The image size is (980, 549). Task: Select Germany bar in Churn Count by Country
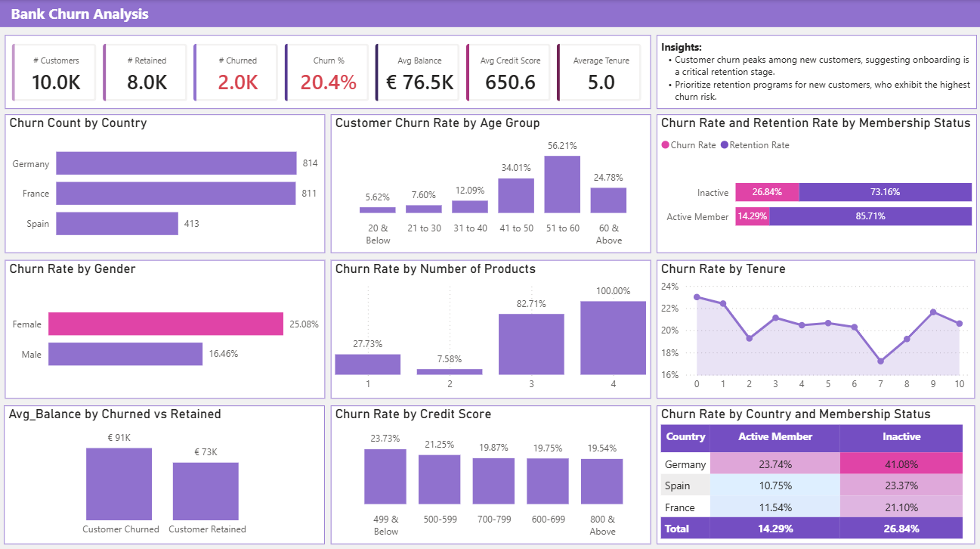click(176, 163)
